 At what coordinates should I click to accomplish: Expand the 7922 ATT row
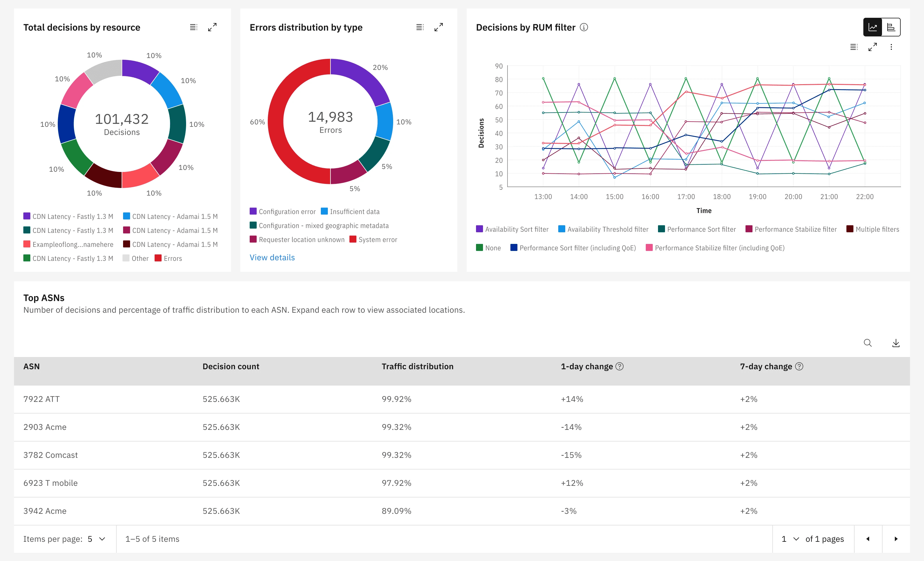pyautogui.click(x=41, y=399)
